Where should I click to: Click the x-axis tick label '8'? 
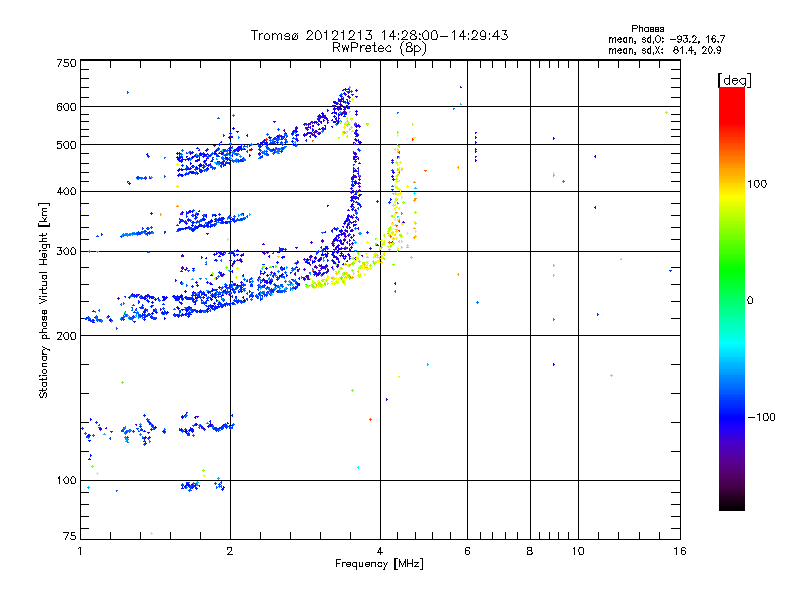(x=530, y=551)
